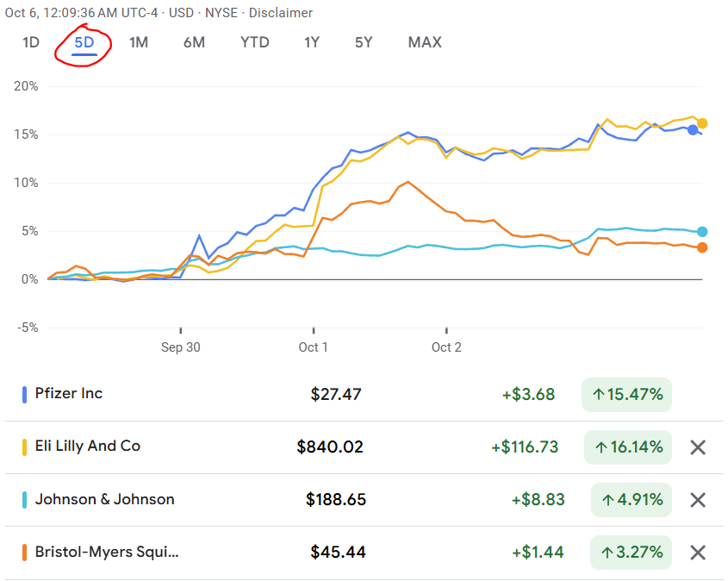
Task: Show the YTD chart view
Action: click(254, 42)
